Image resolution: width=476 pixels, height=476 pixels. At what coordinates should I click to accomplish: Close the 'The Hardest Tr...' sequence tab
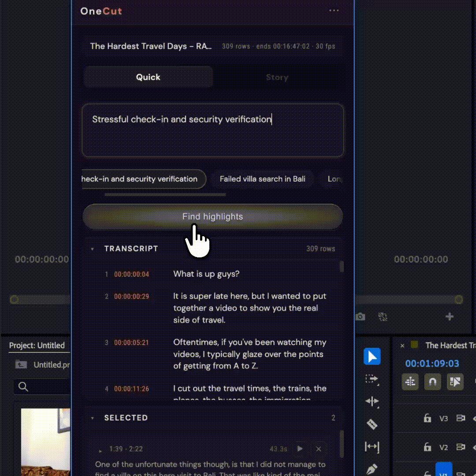point(402,346)
